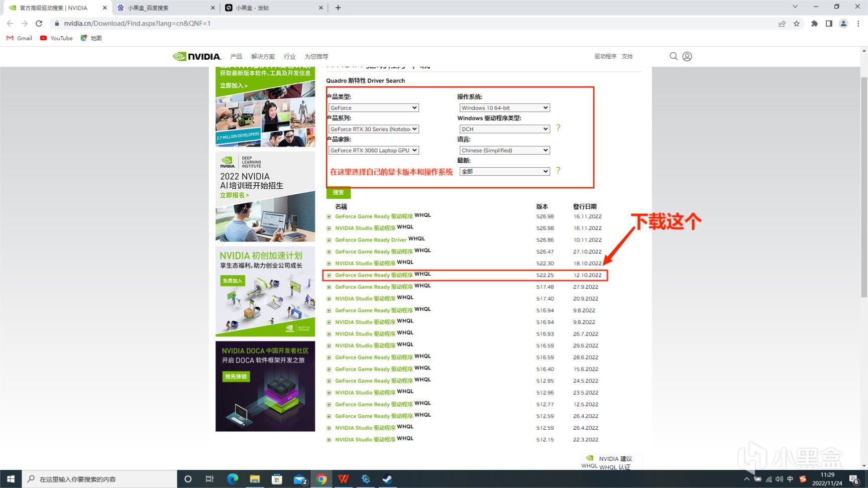Open a new browser tab with plus
The height and width of the screenshot is (488, 868).
click(x=338, y=8)
